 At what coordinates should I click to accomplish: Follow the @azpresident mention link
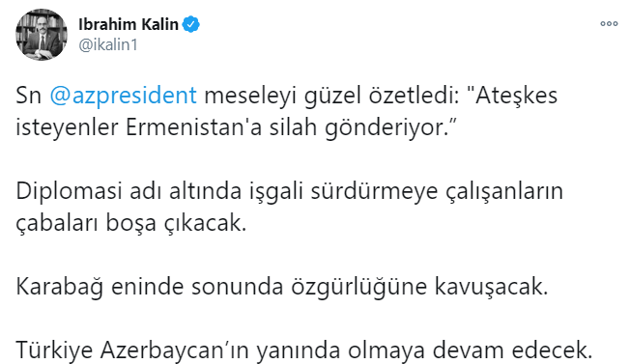coord(124,97)
